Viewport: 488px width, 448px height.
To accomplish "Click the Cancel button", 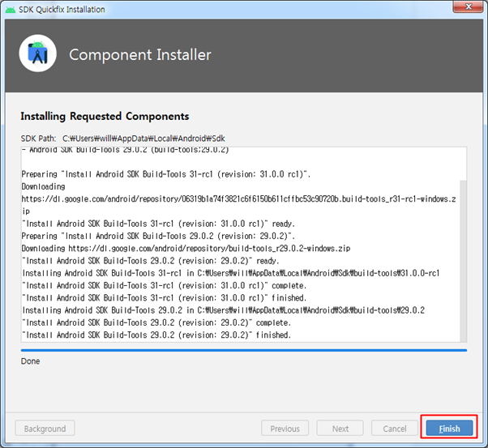I will coord(394,429).
